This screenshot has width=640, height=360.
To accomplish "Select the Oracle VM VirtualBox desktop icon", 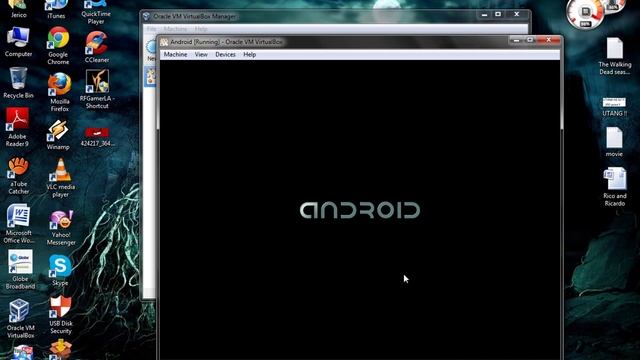I will pyautogui.click(x=20, y=318).
